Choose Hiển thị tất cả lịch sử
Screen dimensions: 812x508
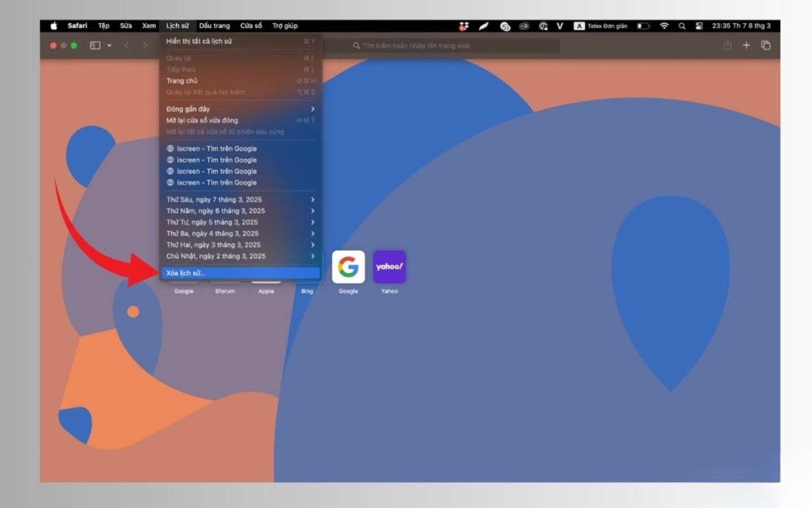pos(199,41)
